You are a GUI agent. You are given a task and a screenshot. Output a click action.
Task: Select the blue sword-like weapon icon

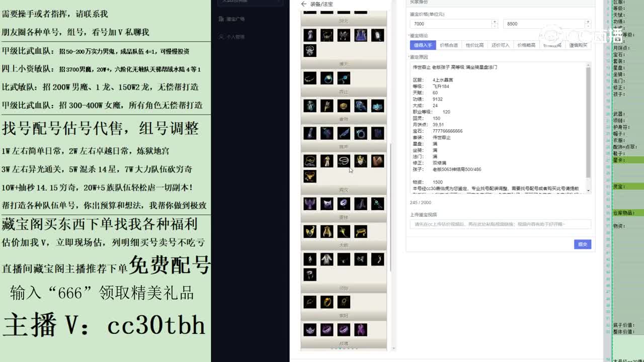(x=344, y=133)
